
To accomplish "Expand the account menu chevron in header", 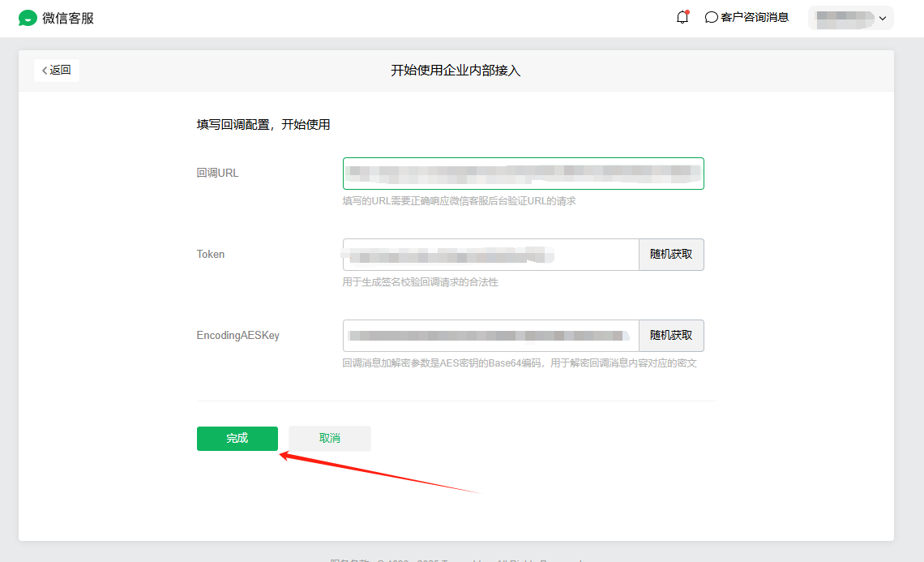I will 883,18.
